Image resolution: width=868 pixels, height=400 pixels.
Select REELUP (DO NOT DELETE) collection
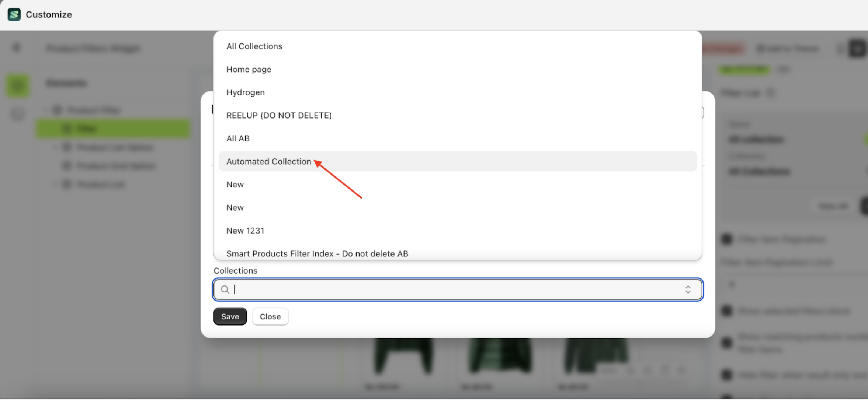point(279,115)
